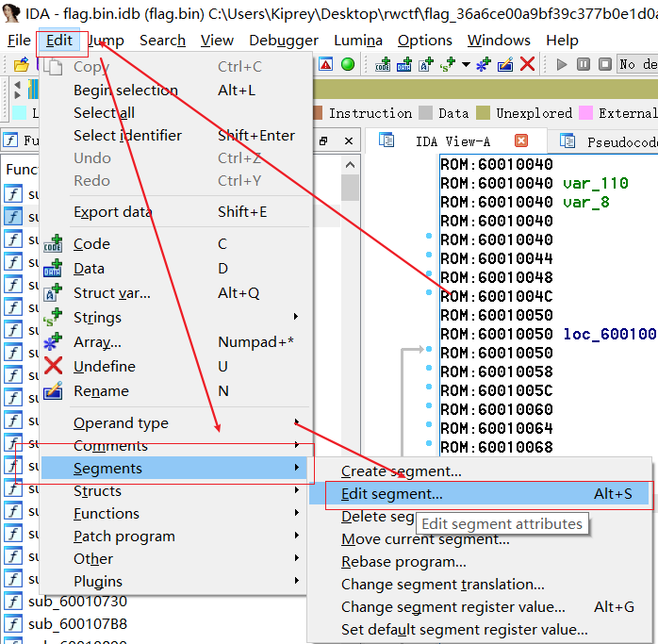
Task: Open the strings toolbar dropdown arrow
Action: [x=466, y=64]
